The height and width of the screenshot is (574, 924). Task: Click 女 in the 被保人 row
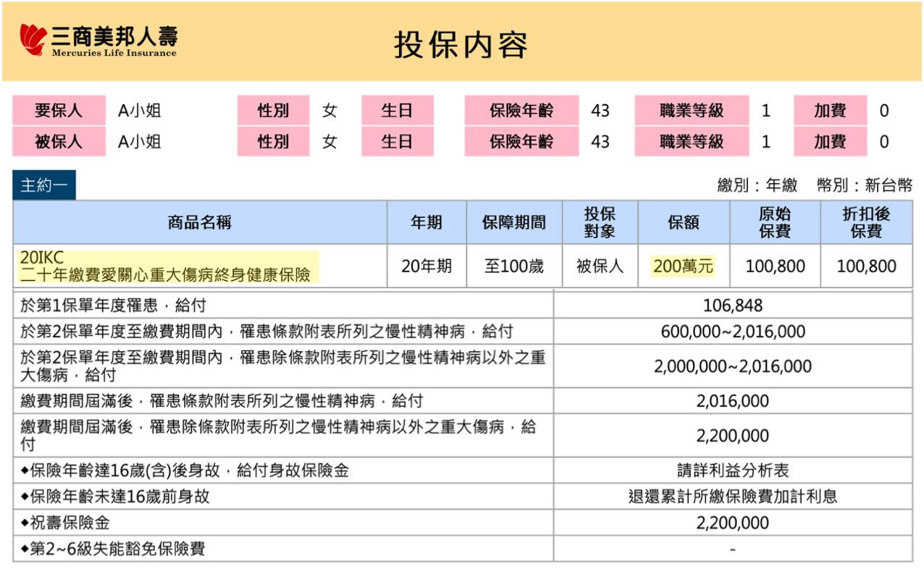tap(329, 142)
